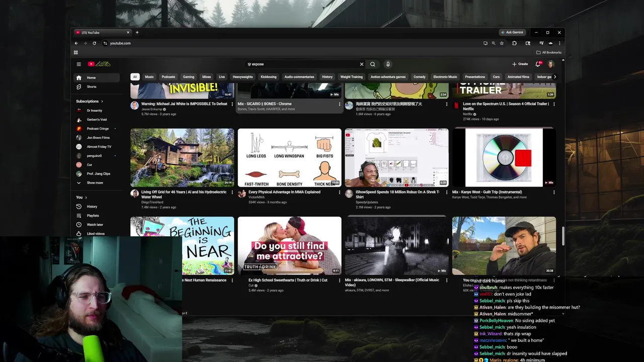644x362 pixels.
Task: Open options for Living Off Grid video
Action: [232, 192]
